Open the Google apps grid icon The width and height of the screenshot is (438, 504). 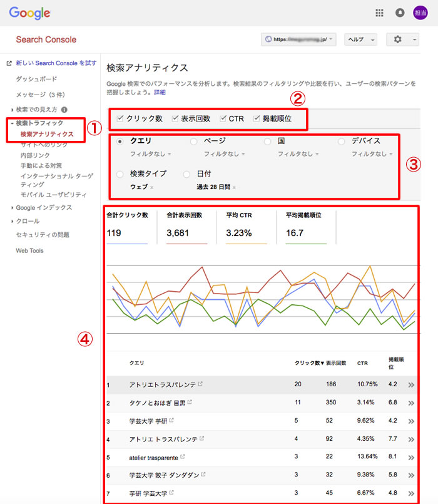click(379, 13)
